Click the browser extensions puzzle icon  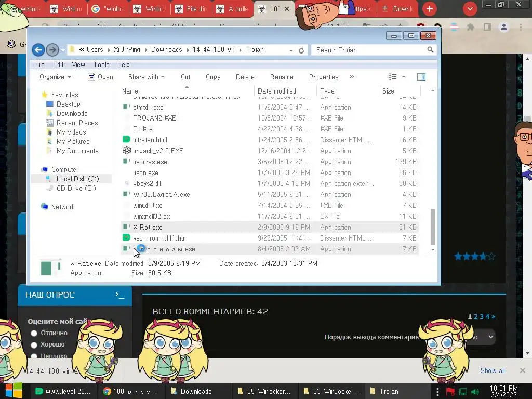[471, 27]
